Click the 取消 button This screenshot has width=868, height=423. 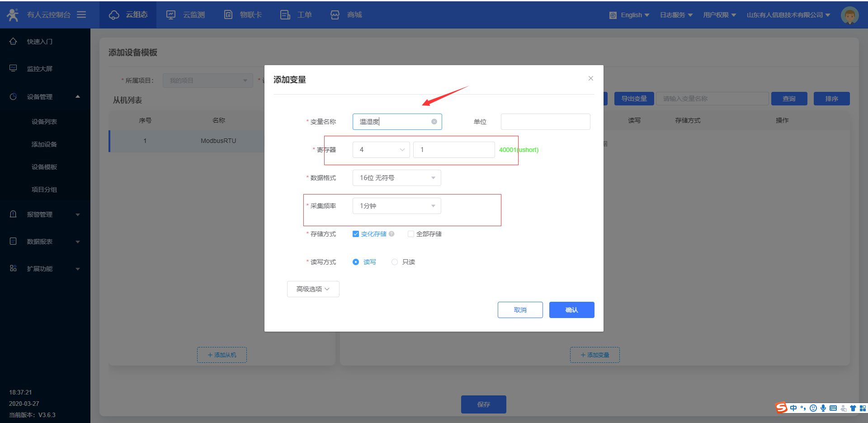pyautogui.click(x=520, y=310)
